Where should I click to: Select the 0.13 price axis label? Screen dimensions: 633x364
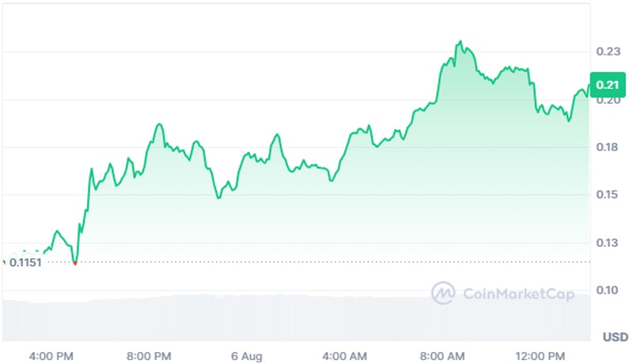tap(608, 242)
